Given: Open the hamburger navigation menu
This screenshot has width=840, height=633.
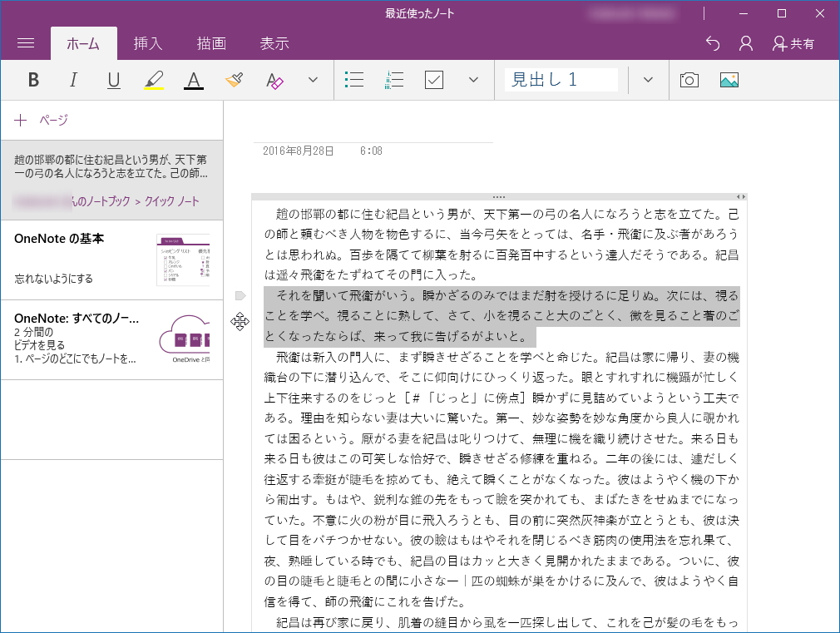Looking at the screenshot, I should click(x=26, y=43).
